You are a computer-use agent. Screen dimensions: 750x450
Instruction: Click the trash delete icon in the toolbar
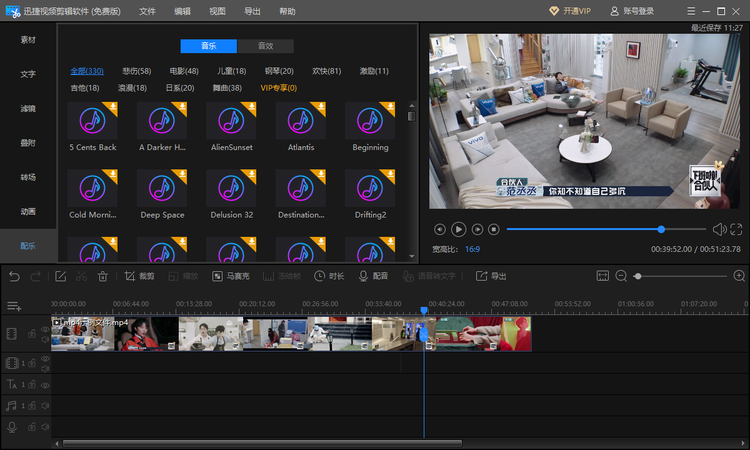click(x=103, y=276)
